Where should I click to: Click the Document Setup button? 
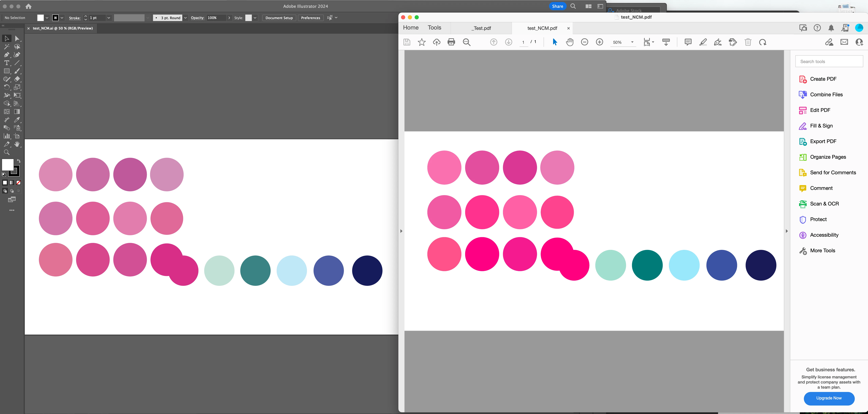point(279,18)
